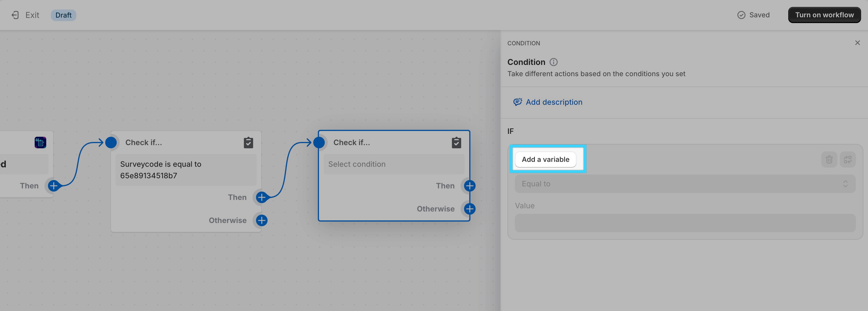
Task: Click the Value input field
Action: click(685, 223)
